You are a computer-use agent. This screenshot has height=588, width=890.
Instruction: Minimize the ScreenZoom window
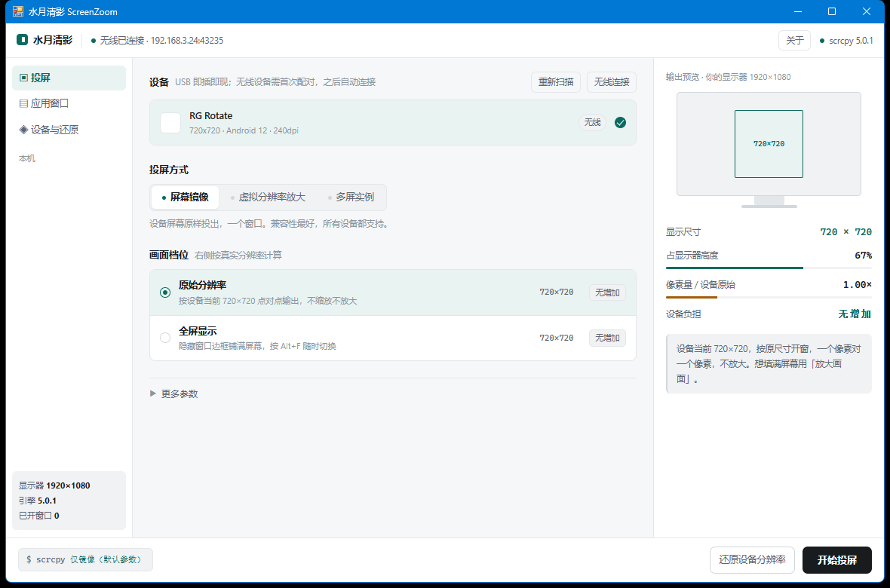click(798, 11)
